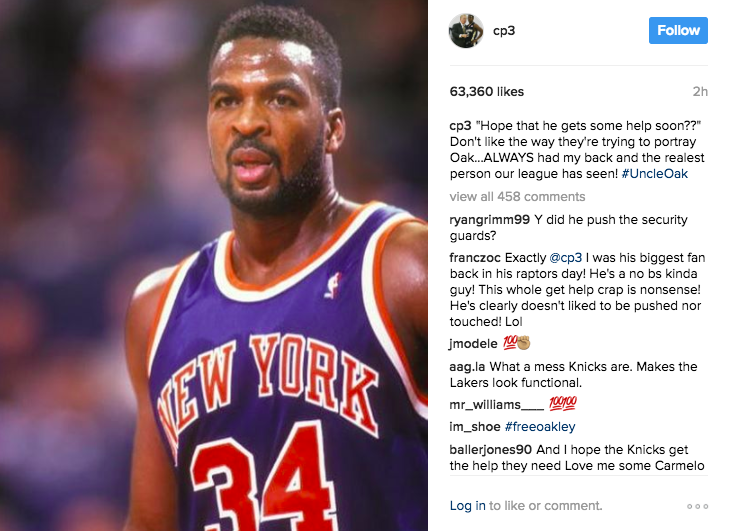Click the @cp3 mention in franczoc's comment
Screen dimensions: 730x531
tap(566, 258)
